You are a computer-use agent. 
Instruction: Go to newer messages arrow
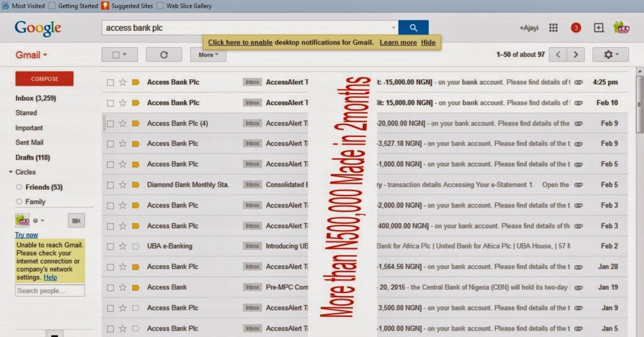click(558, 55)
